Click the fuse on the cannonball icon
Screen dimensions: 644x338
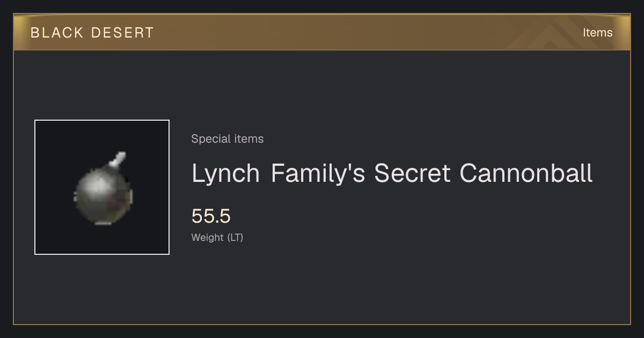pyautogui.click(x=118, y=159)
